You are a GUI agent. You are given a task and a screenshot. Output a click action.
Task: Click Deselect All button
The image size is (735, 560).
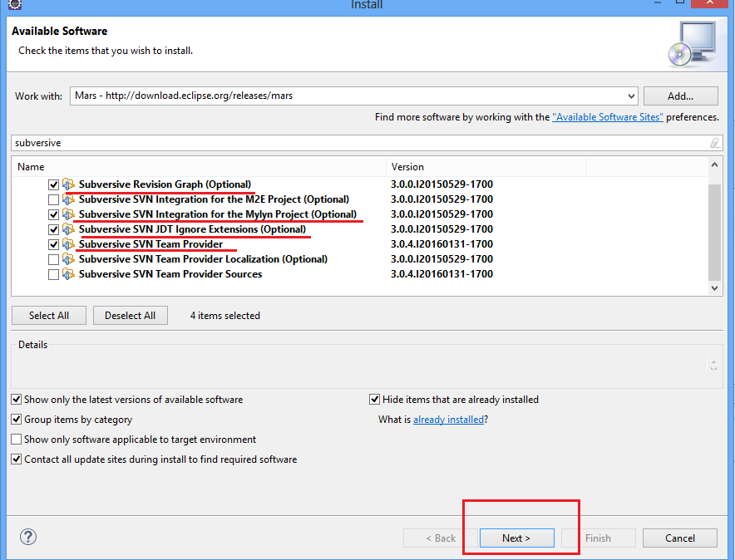(x=131, y=316)
